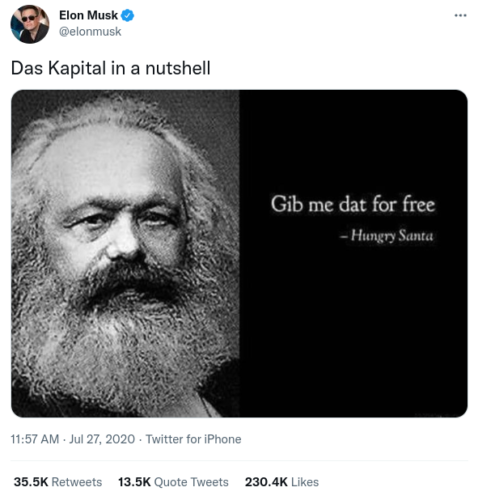478x500 pixels.
Task: Click the quote text Gib me dat for free
Action: coord(353,204)
